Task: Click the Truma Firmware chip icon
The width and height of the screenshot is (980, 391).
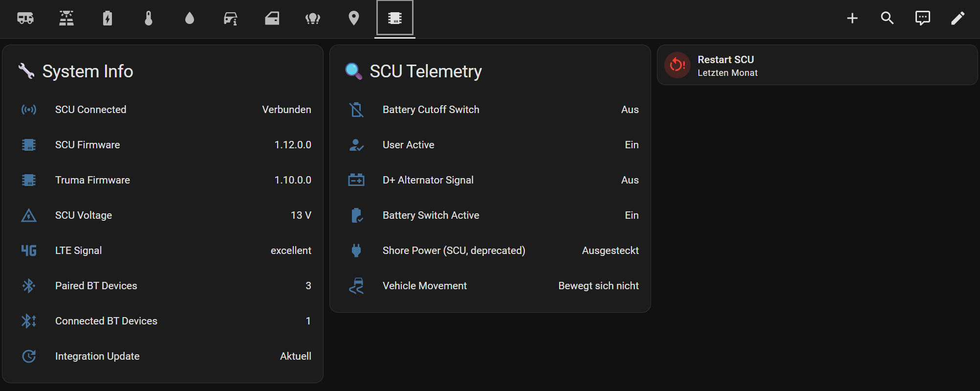Action: [x=29, y=180]
